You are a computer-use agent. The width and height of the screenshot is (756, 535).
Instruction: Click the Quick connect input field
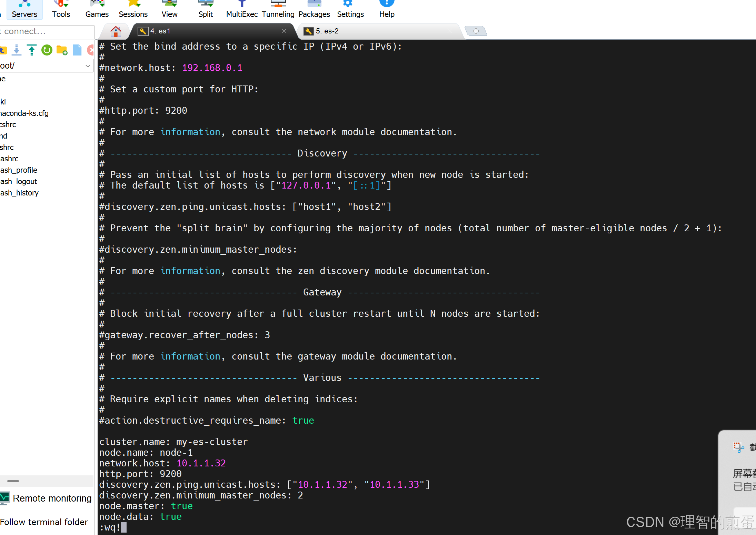47,31
